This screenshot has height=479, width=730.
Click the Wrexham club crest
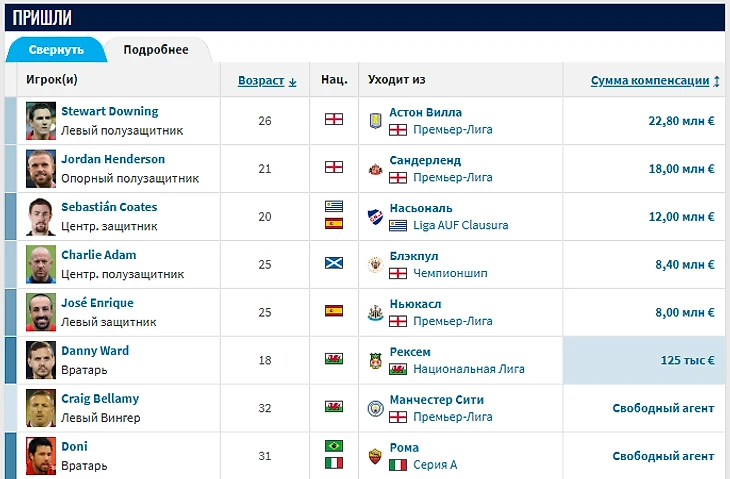coord(376,360)
